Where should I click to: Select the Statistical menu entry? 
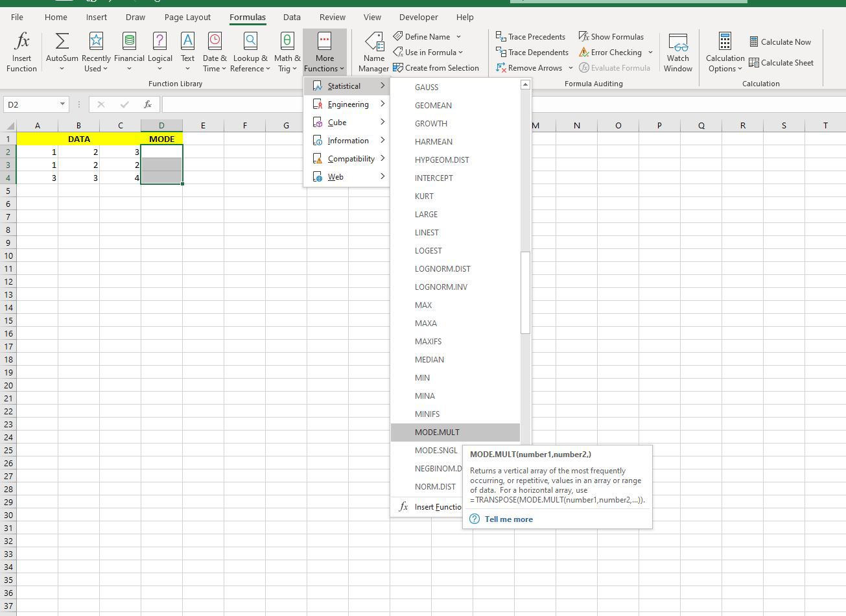(x=347, y=86)
